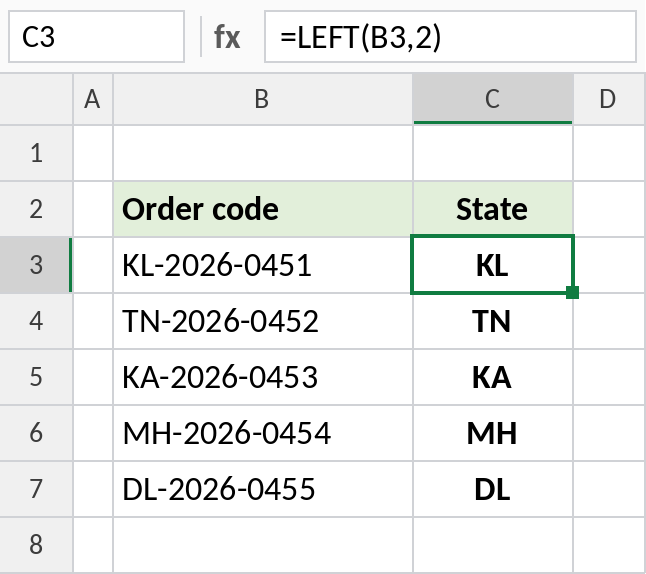Click the formula bar containing =LEFT(B3,2)
Screen dimensions: 646x574
pos(450,37)
